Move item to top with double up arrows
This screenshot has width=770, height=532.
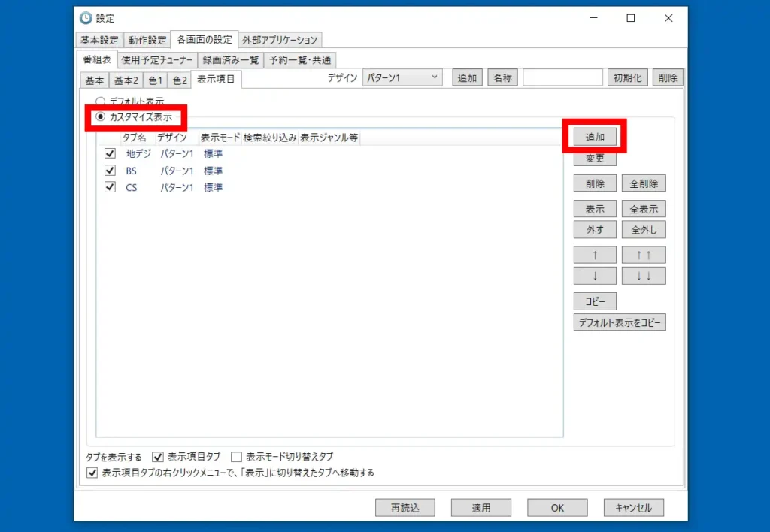tap(644, 255)
